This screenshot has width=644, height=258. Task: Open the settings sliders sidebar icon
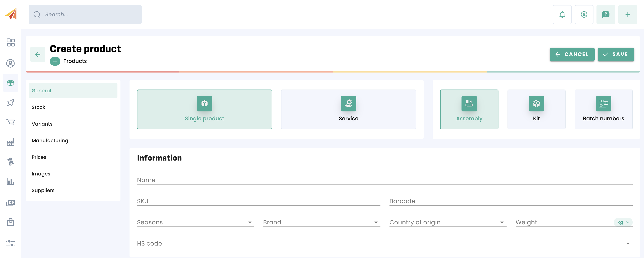[11, 243]
